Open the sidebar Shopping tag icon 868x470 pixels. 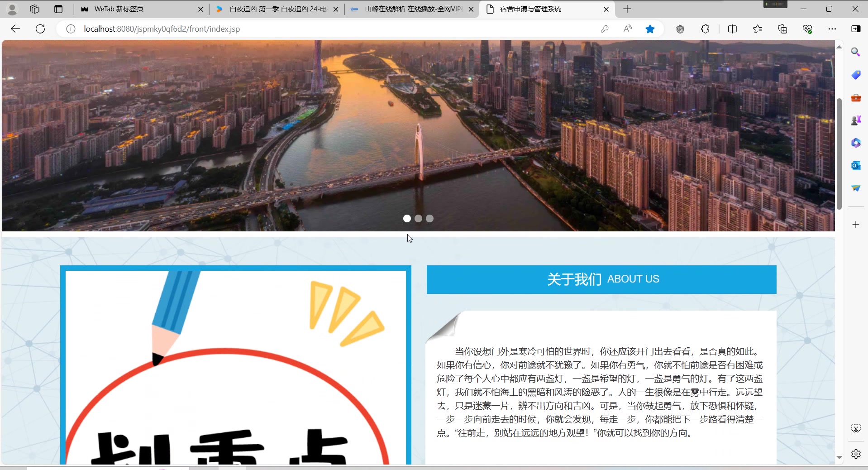pos(855,75)
